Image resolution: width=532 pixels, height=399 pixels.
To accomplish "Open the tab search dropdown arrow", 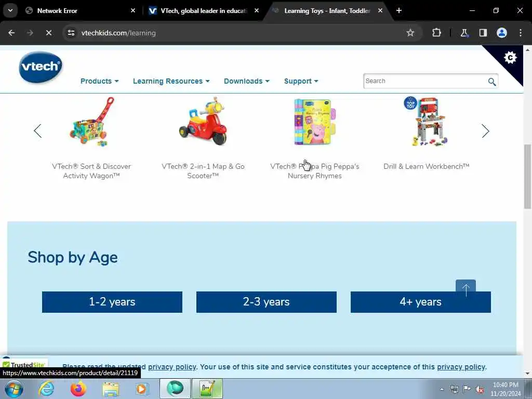I will [x=10, y=10].
